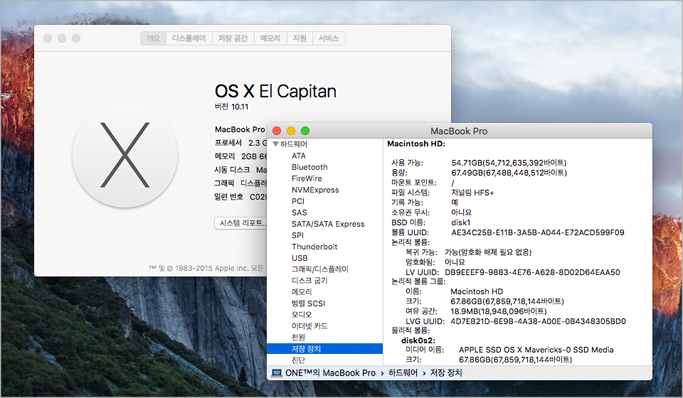Click the 버전 10.11 version text
Image resolution: width=683 pixels, height=398 pixels.
pyautogui.click(x=231, y=107)
